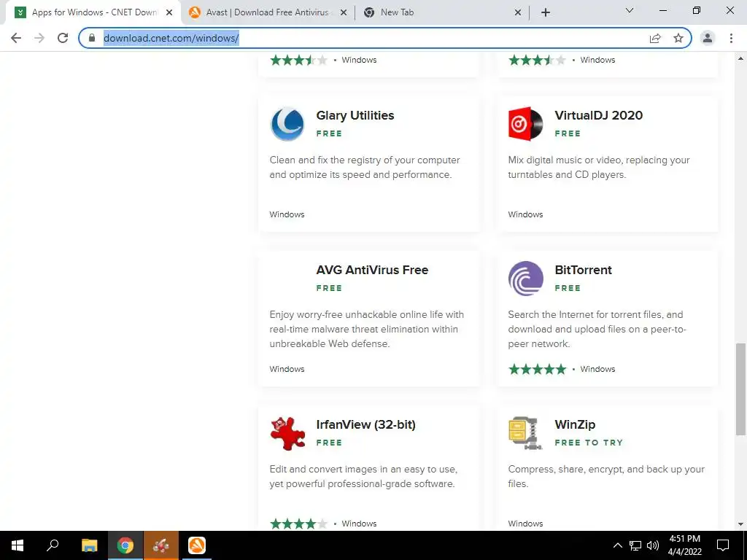Image resolution: width=747 pixels, height=560 pixels.
Task: Click the IrfanView red cat icon
Action: click(x=287, y=433)
